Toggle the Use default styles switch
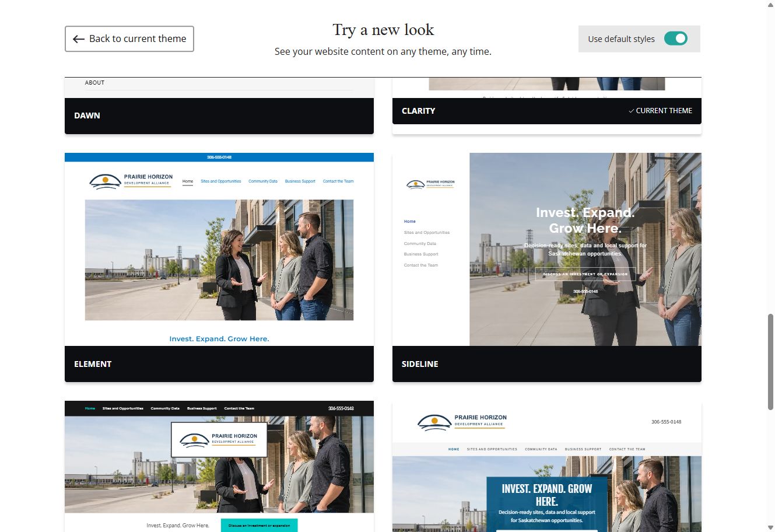This screenshot has width=775, height=532. pyautogui.click(x=675, y=38)
